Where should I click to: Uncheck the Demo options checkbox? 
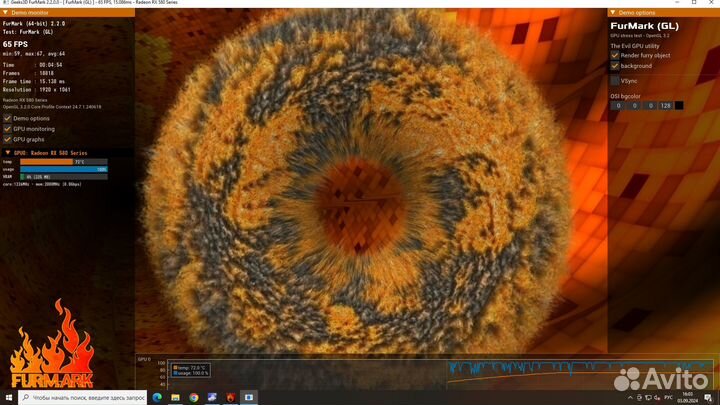[x=7, y=118]
